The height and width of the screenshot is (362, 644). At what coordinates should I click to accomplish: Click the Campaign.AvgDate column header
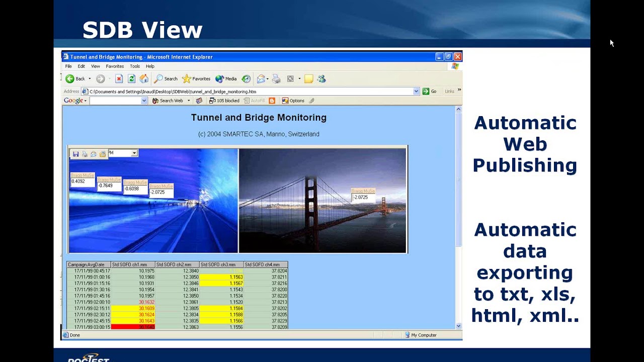pyautogui.click(x=89, y=264)
